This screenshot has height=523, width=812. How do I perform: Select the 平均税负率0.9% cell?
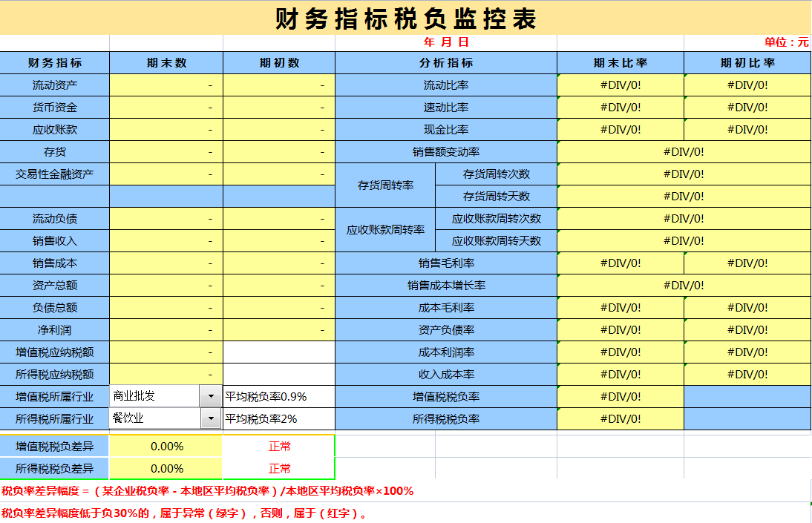click(278, 395)
